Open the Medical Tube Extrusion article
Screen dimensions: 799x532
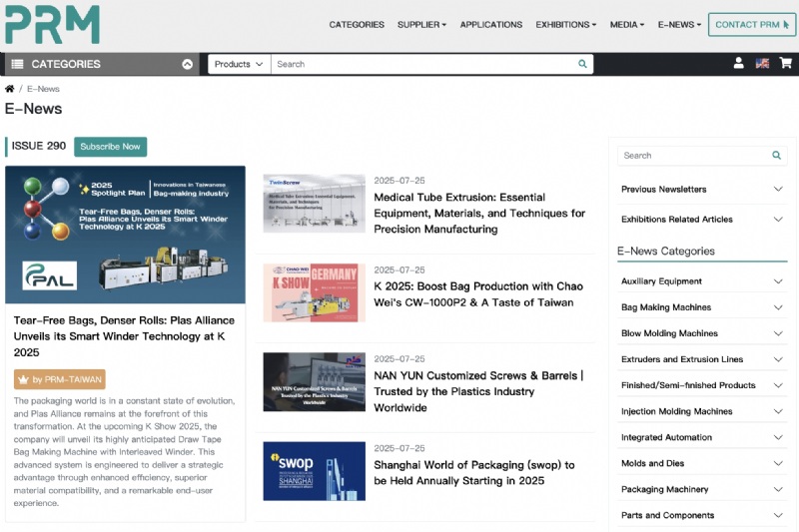(x=479, y=214)
